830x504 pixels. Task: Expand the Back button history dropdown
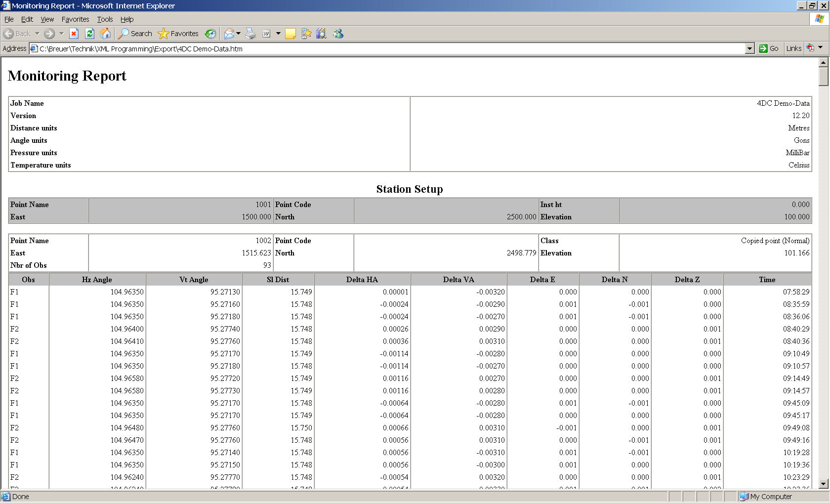click(37, 33)
